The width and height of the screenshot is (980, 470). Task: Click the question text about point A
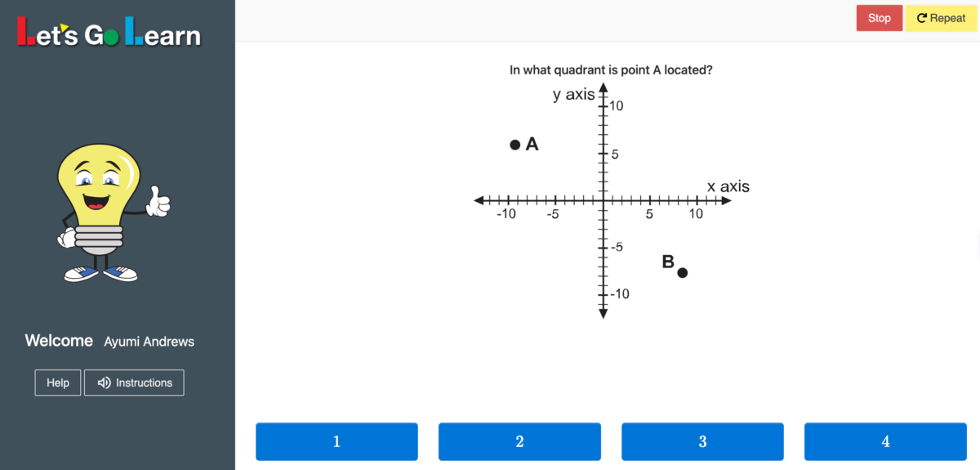611,70
